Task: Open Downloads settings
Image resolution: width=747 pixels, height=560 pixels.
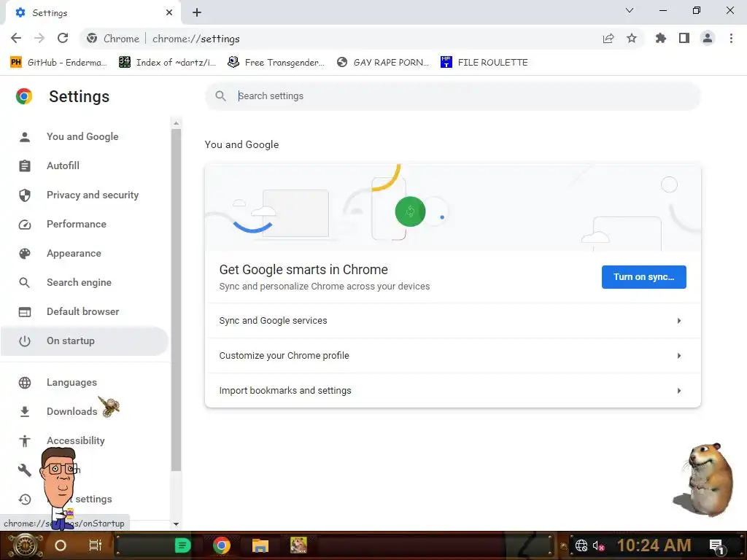Action: [85, 411]
